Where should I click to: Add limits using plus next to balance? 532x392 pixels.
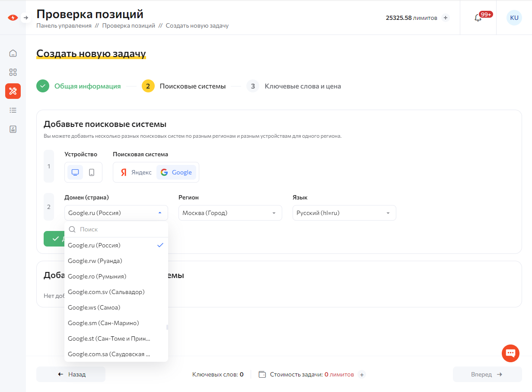coord(446,18)
